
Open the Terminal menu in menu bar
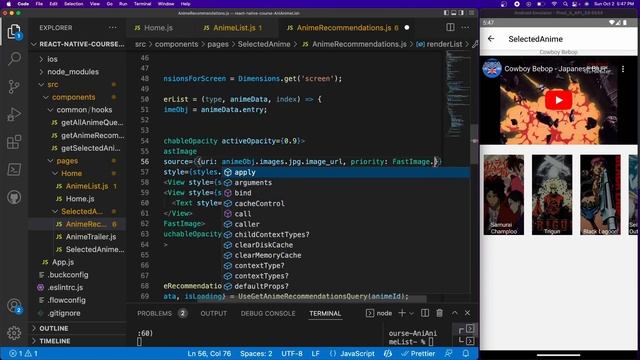point(142,4)
